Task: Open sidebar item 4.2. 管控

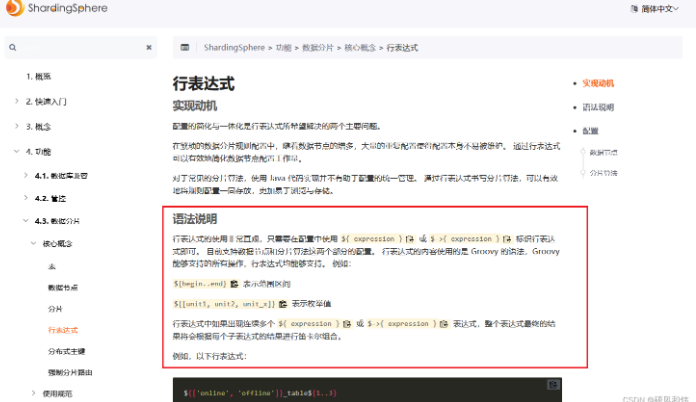Action: click(50, 198)
